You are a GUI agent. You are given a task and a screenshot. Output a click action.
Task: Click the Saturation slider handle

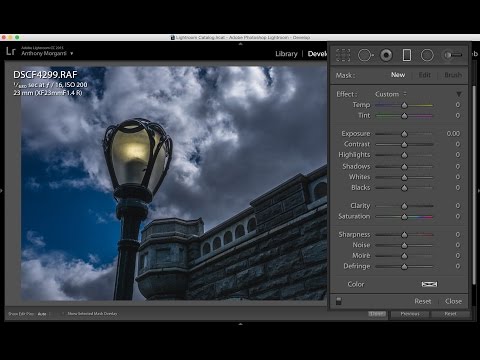(x=404, y=217)
